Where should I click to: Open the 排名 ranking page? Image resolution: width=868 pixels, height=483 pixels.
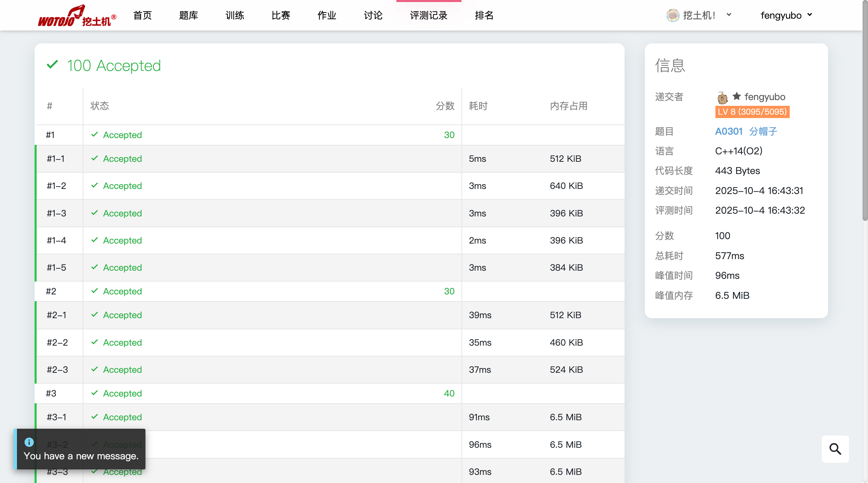[x=484, y=15]
